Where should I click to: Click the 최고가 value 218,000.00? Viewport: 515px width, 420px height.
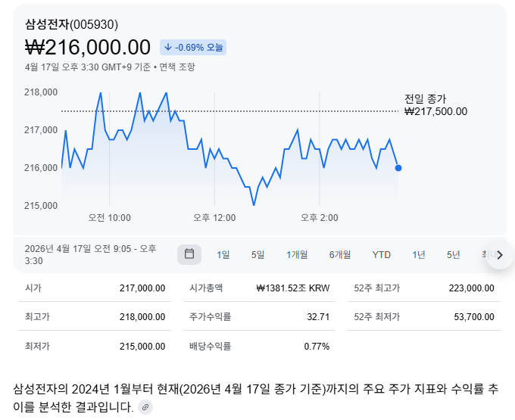[142, 317]
